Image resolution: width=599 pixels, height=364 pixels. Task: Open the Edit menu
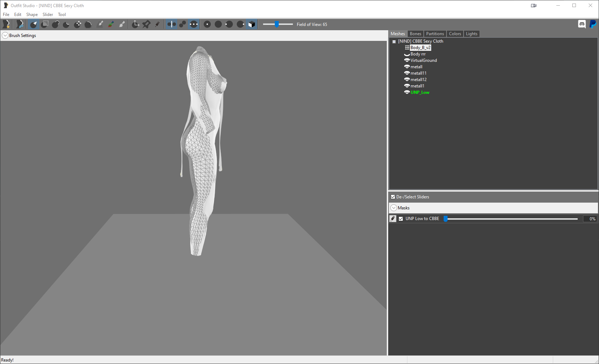18,15
